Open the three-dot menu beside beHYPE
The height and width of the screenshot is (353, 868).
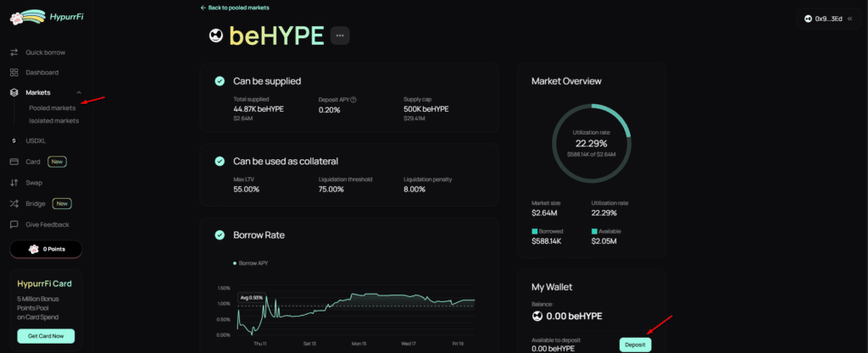[340, 36]
